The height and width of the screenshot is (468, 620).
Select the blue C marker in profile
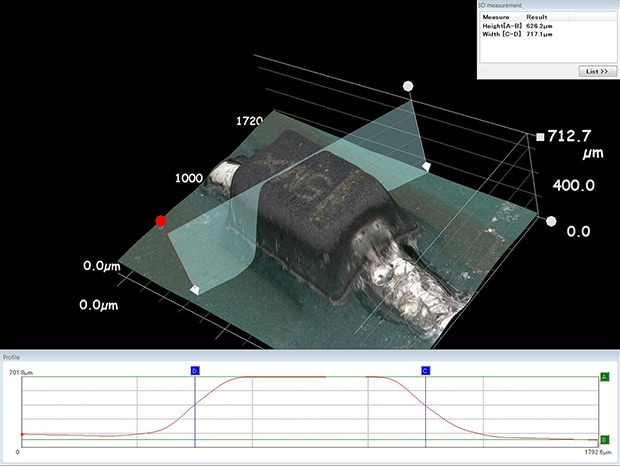click(x=425, y=371)
